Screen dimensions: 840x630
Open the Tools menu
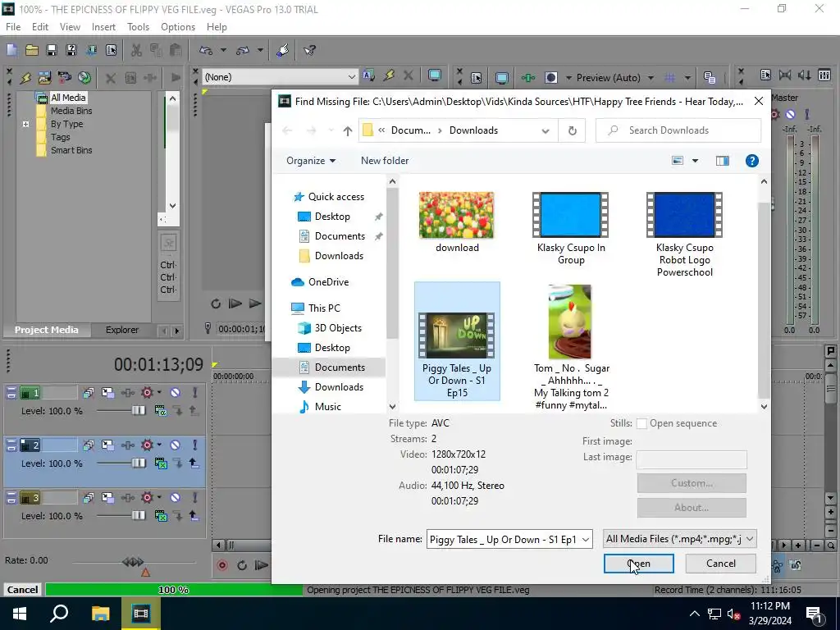click(138, 27)
